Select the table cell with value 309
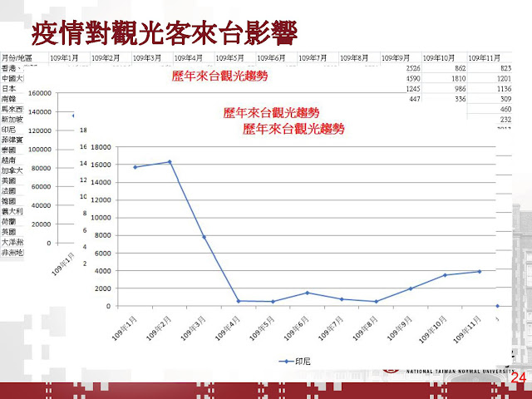532x399 pixels. [505, 99]
